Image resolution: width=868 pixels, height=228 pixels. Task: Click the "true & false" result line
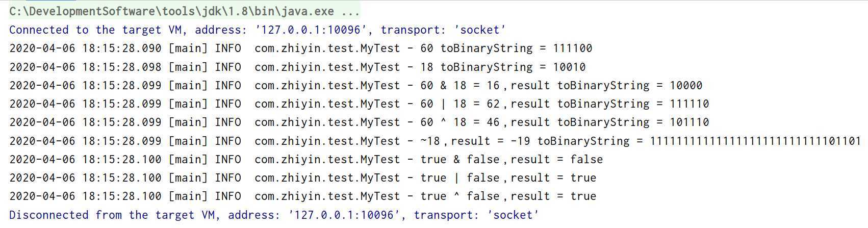pos(306,160)
